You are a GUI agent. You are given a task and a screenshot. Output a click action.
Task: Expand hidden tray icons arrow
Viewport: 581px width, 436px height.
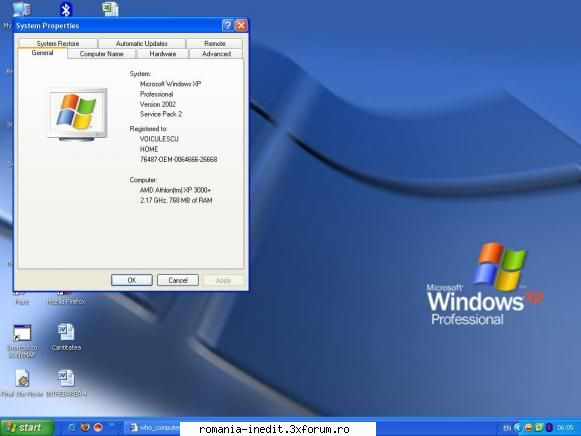[x=518, y=427]
